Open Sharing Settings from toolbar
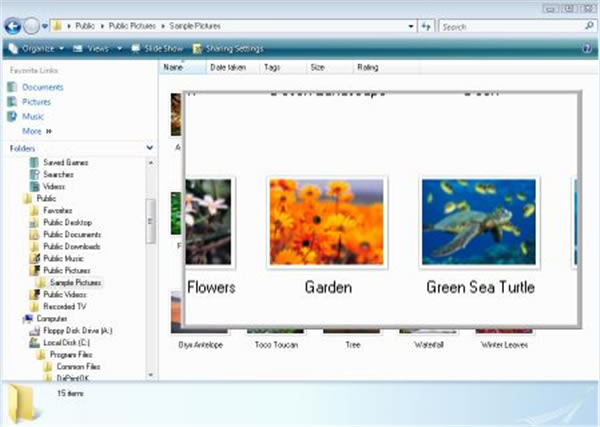600x427 pixels. (x=229, y=48)
